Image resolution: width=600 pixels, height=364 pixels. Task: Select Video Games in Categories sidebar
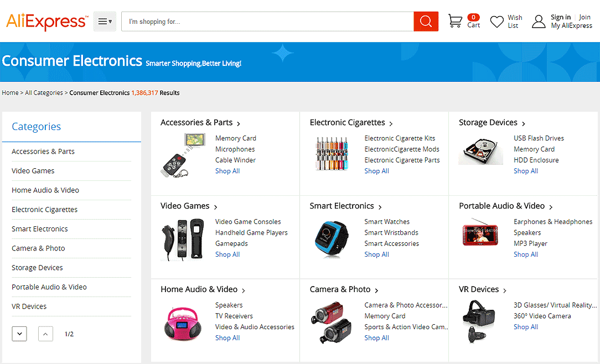pos(33,171)
